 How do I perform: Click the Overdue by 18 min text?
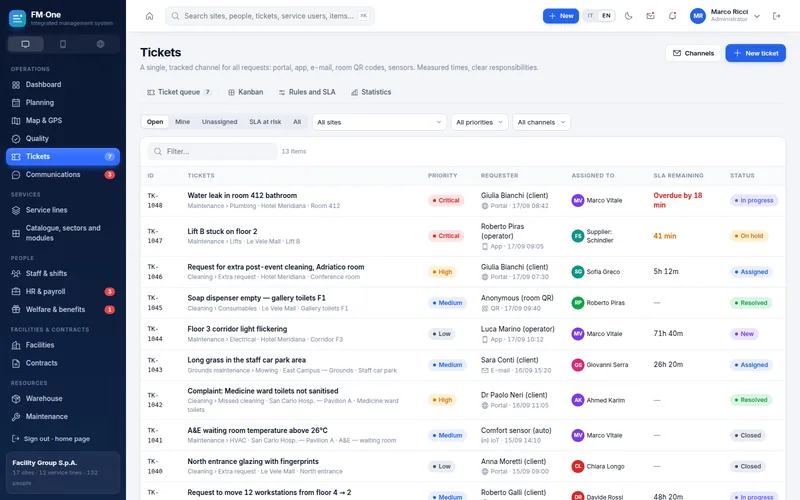pos(678,200)
